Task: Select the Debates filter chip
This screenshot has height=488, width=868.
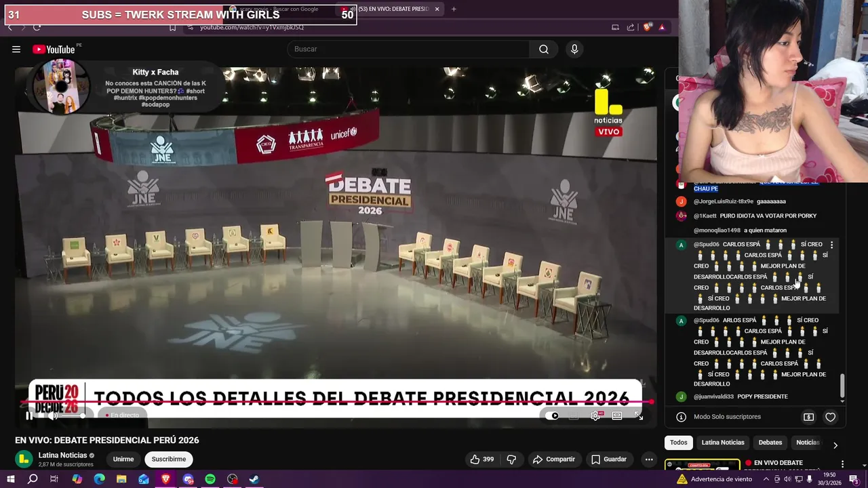Action: pos(770,443)
